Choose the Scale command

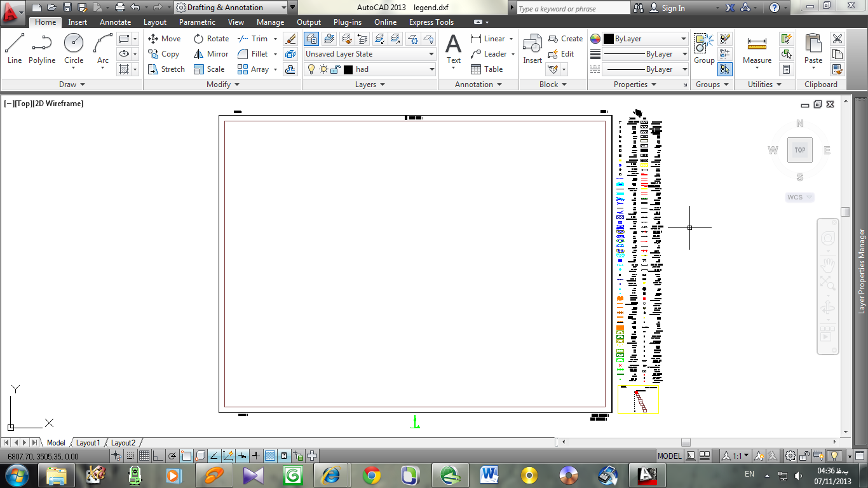(x=209, y=69)
